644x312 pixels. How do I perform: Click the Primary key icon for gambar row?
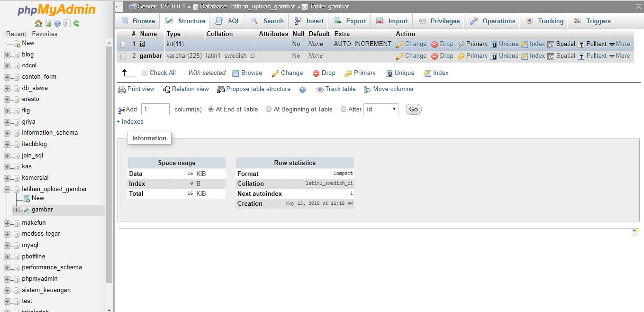(461, 56)
